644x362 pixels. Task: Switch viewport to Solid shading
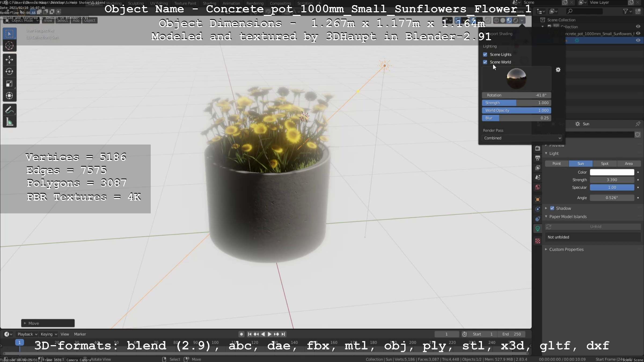(503, 20)
